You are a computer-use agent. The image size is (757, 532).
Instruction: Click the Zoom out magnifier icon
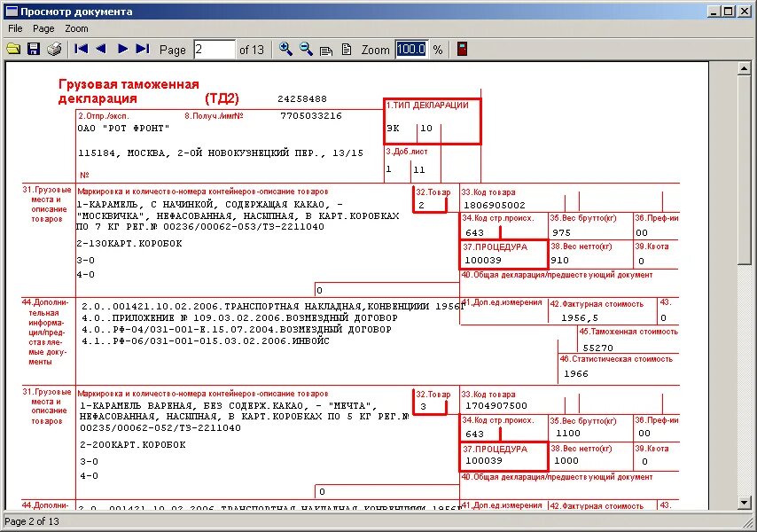pos(306,49)
